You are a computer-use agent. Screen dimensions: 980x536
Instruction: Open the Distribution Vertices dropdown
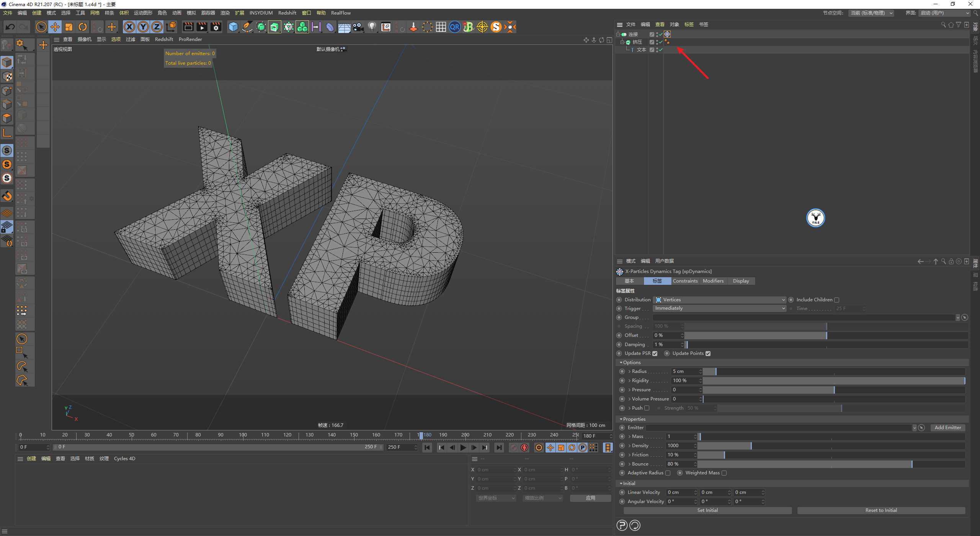[720, 300]
